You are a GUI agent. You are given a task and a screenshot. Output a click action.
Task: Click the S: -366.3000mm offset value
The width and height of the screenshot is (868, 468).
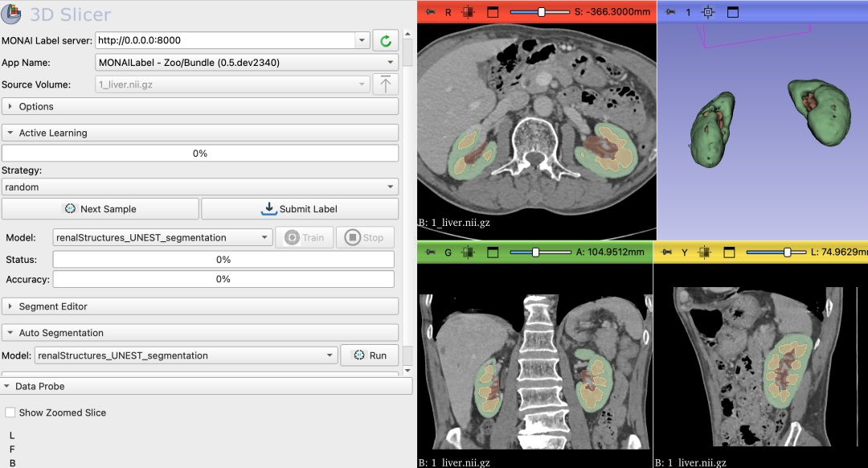612,11
